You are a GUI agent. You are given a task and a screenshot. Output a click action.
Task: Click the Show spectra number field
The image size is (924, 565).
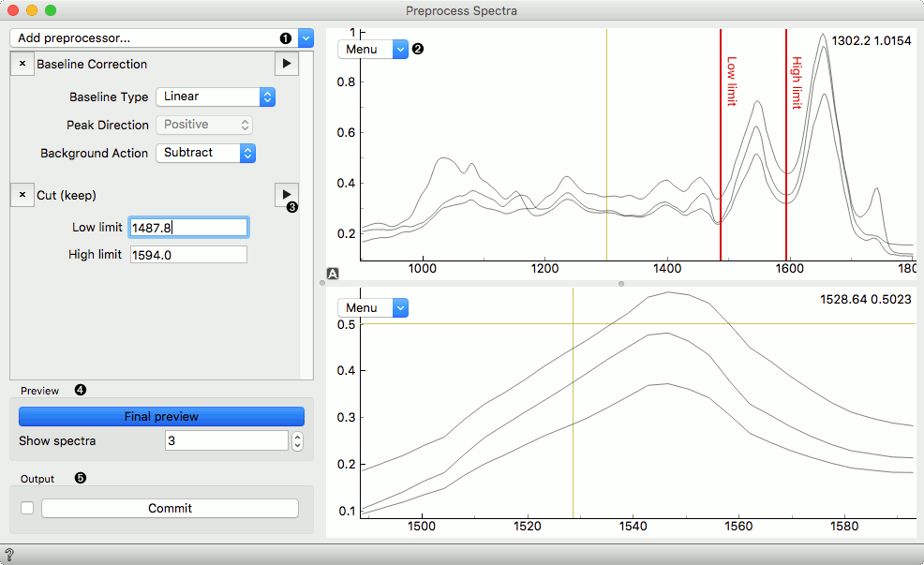pos(227,440)
